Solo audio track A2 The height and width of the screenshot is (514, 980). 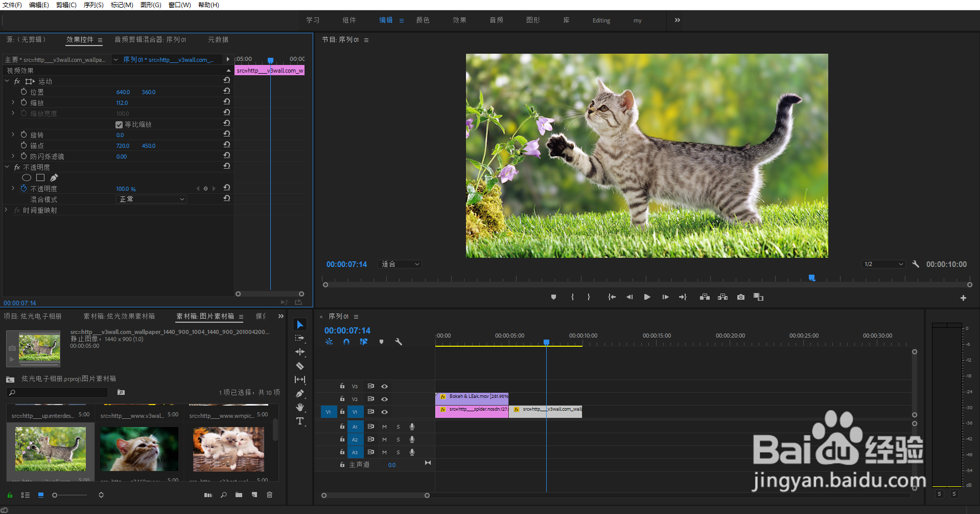tap(398, 439)
